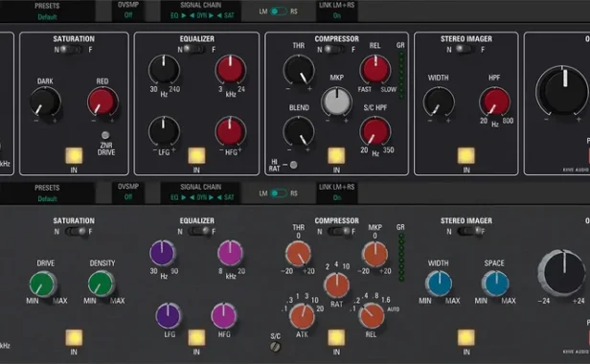Flip the Compressor N/F switch in the upper plugin
Image resolution: width=590 pixels, height=364 pixels.
click(x=334, y=49)
